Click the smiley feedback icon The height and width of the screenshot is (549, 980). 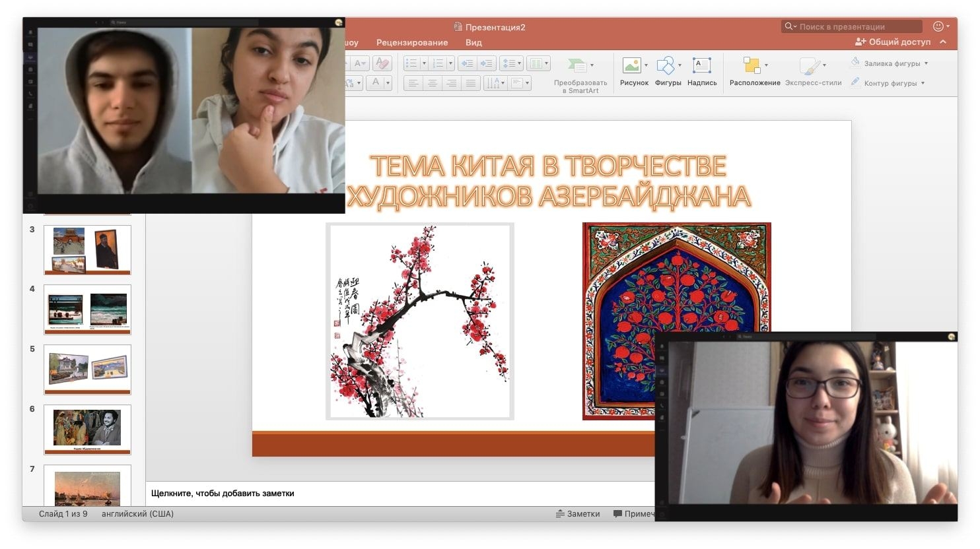[938, 26]
